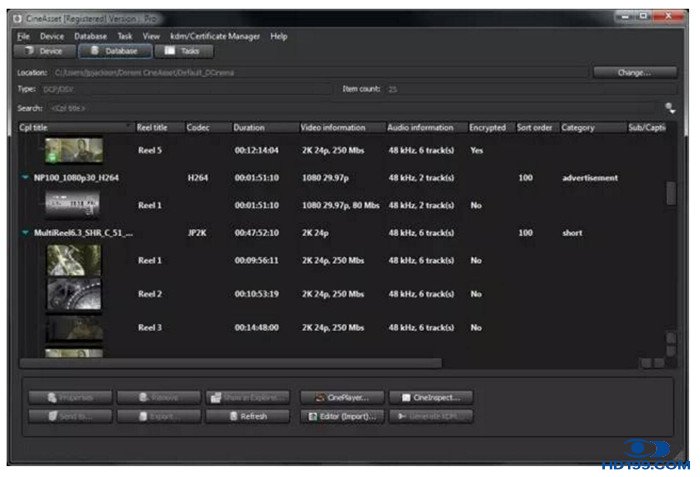Collapse the MultiReel6.3_SHR_C_51 entry
This screenshot has width=700, height=477.
coord(25,233)
